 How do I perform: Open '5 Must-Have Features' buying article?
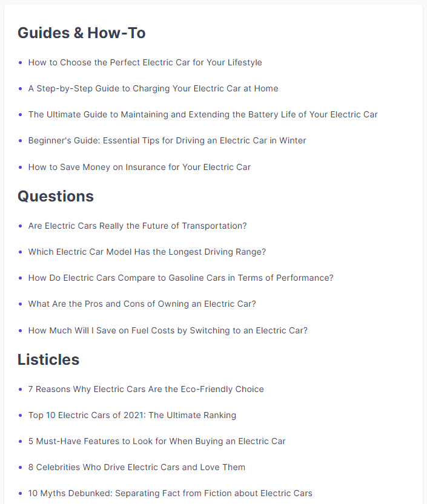point(157,441)
